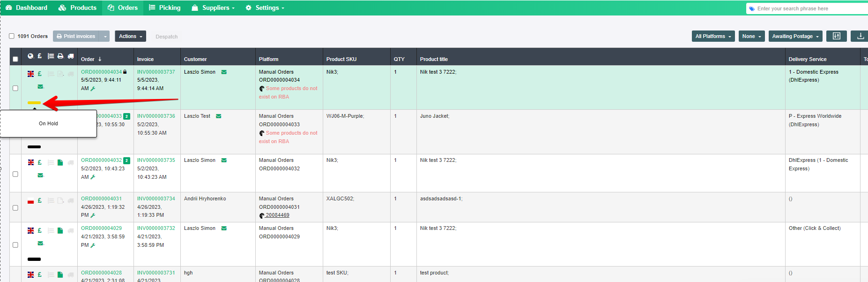
Task: Check the row checkbox for order ORD0000004034
Action: coord(15,88)
